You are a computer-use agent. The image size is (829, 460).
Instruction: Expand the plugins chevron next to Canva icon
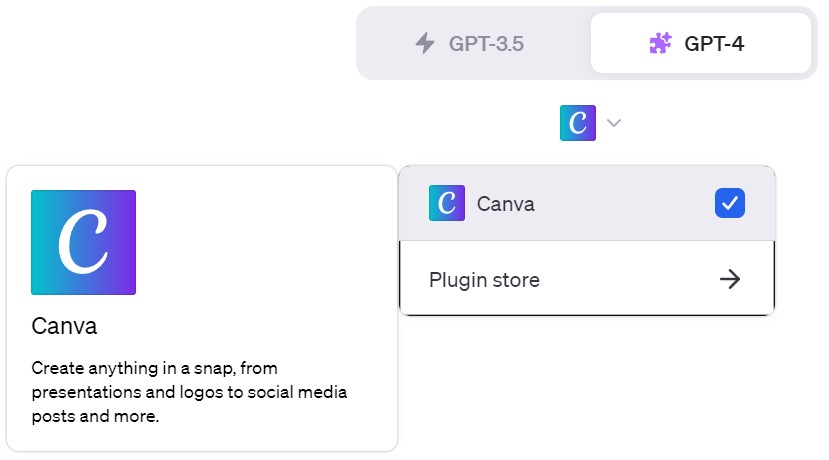[614, 123]
